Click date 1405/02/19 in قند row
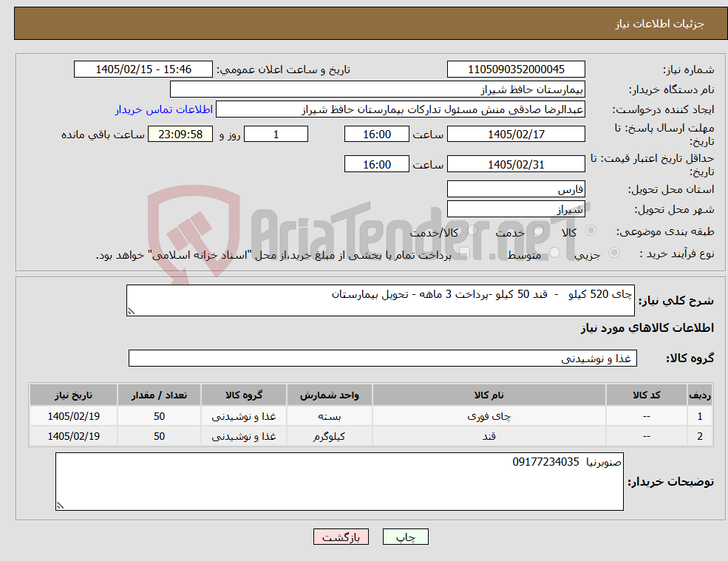 [x=73, y=436]
